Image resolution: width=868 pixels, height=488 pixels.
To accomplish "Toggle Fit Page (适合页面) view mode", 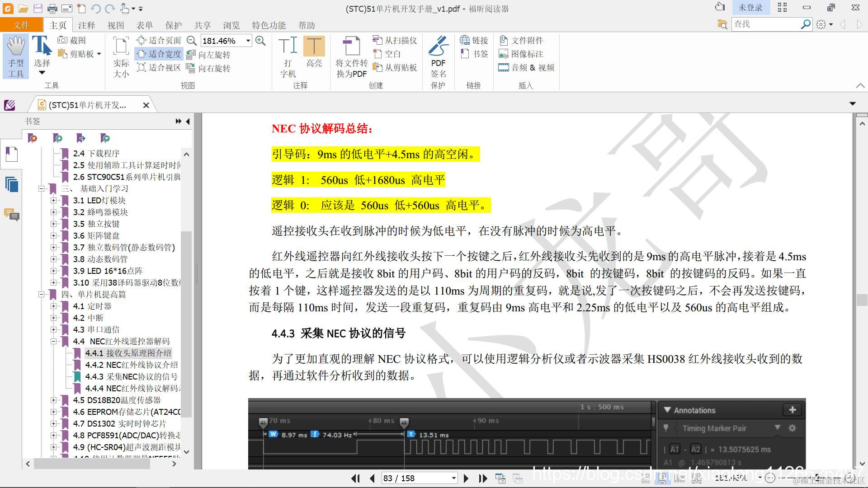I will pos(159,41).
